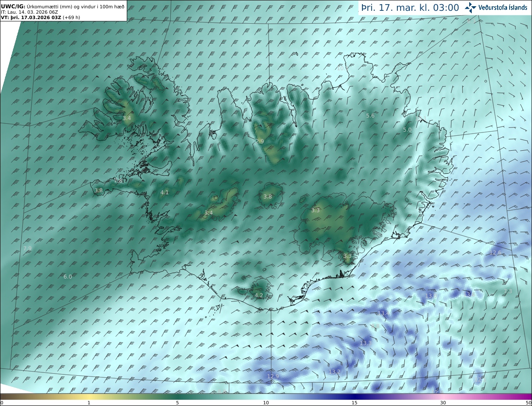Click the colorbar tick labeled 50
This screenshot has height=406, width=532.
coord(529,403)
